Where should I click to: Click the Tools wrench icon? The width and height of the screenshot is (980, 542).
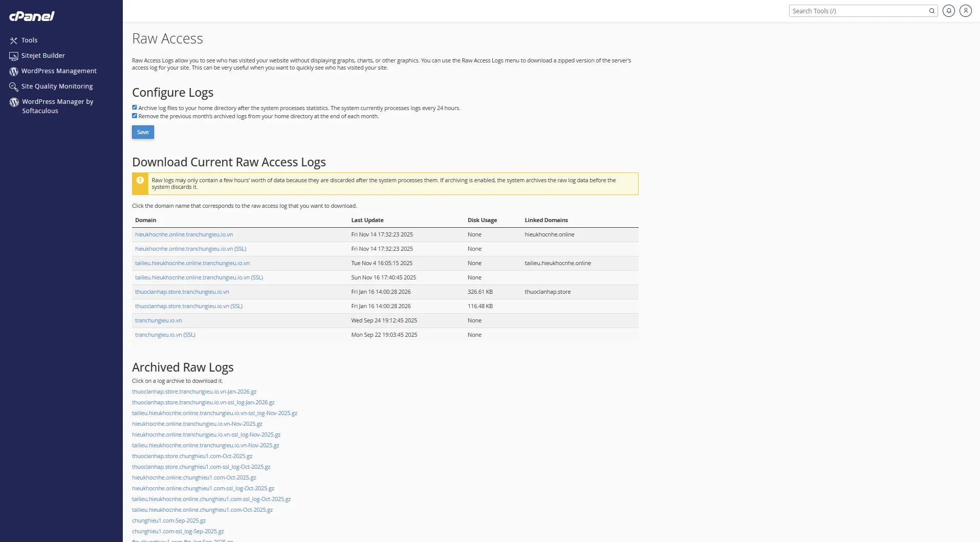point(13,40)
